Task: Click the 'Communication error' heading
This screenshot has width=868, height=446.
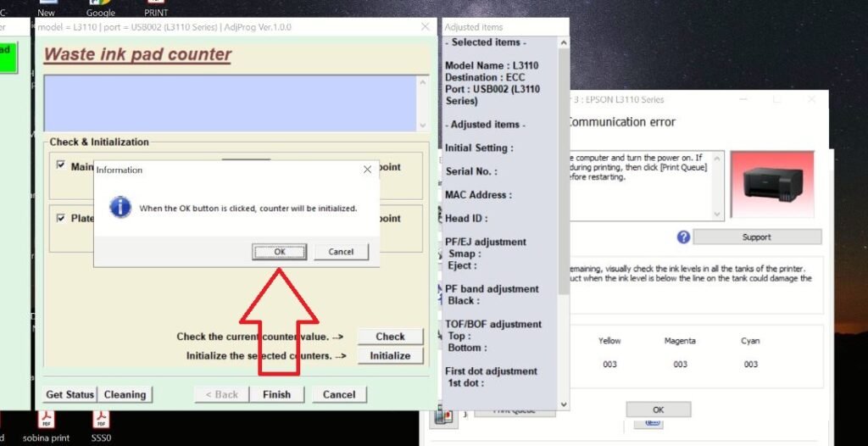Action: point(621,122)
